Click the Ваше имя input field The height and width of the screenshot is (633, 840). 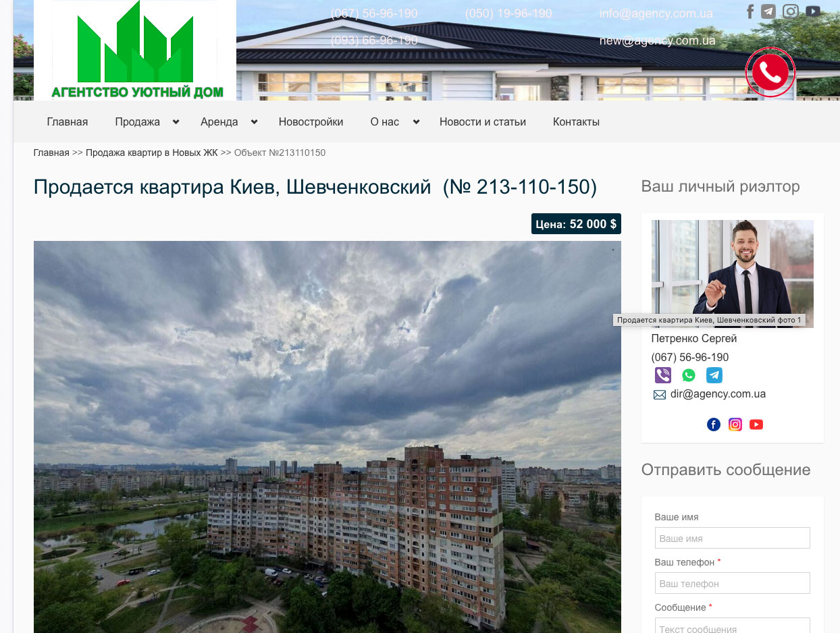click(x=732, y=538)
